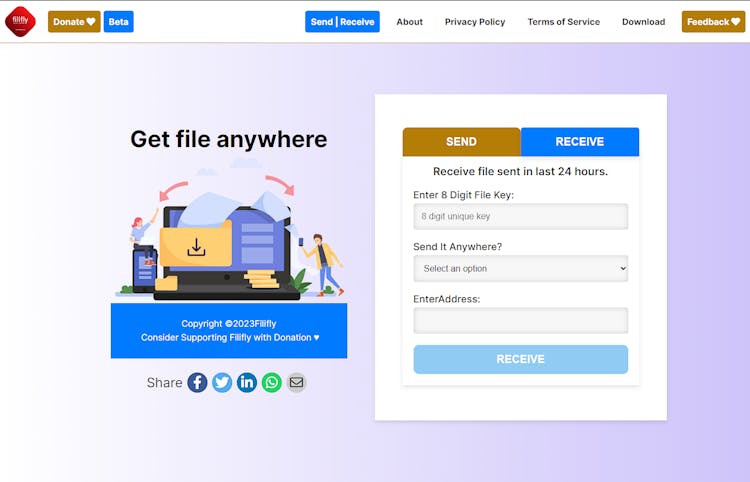The width and height of the screenshot is (750, 482).
Task: Click Send | Receive nav button
Action: click(x=342, y=22)
